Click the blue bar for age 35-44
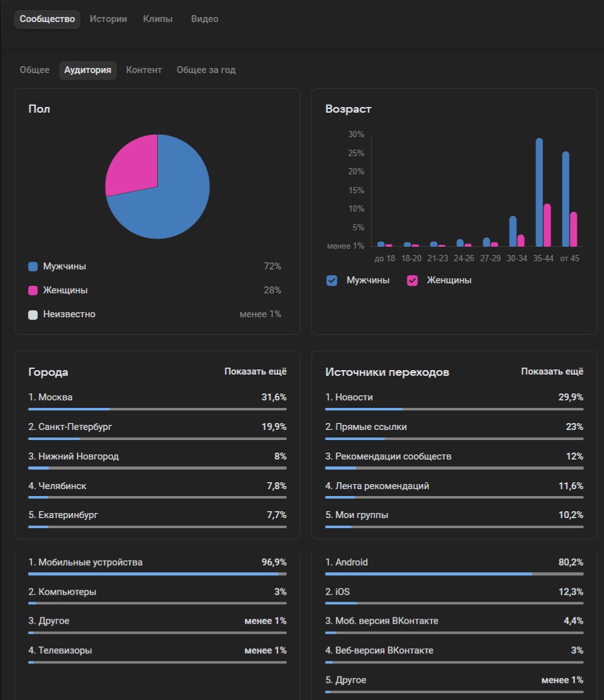Screen dimensions: 604x700 [539, 192]
